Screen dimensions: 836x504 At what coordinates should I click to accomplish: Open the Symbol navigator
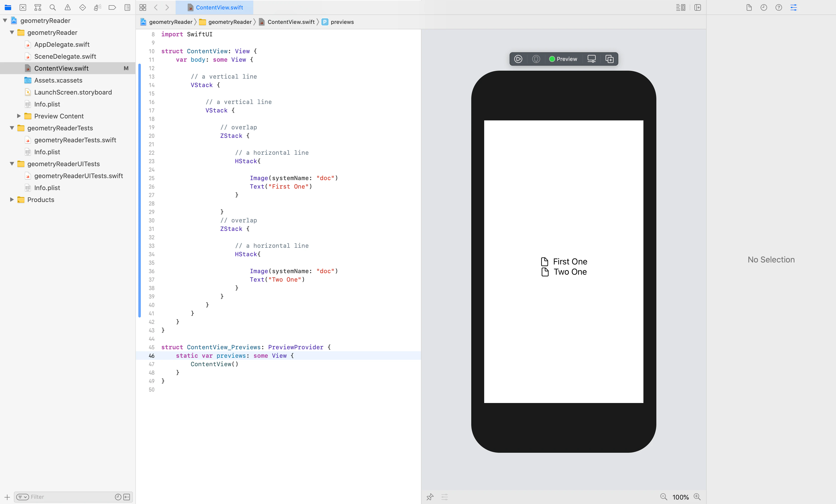point(38,7)
